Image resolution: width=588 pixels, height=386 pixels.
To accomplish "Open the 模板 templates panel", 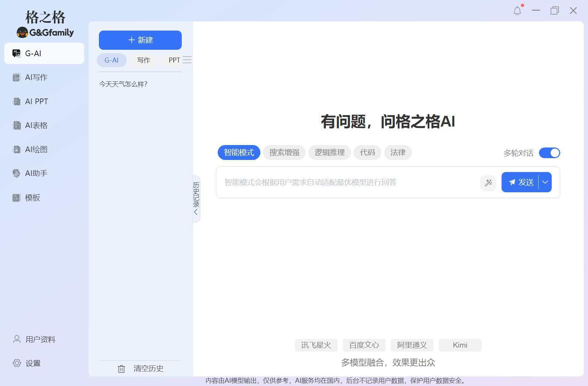I will [16, 197].
